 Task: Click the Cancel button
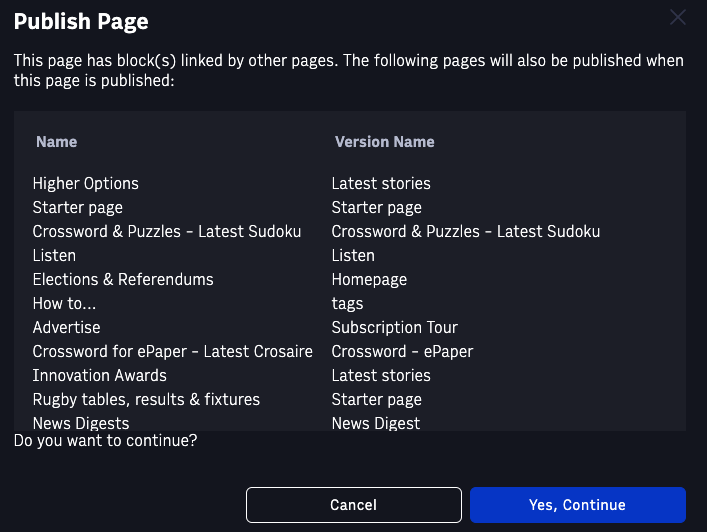pyautogui.click(x=354, y=505)
